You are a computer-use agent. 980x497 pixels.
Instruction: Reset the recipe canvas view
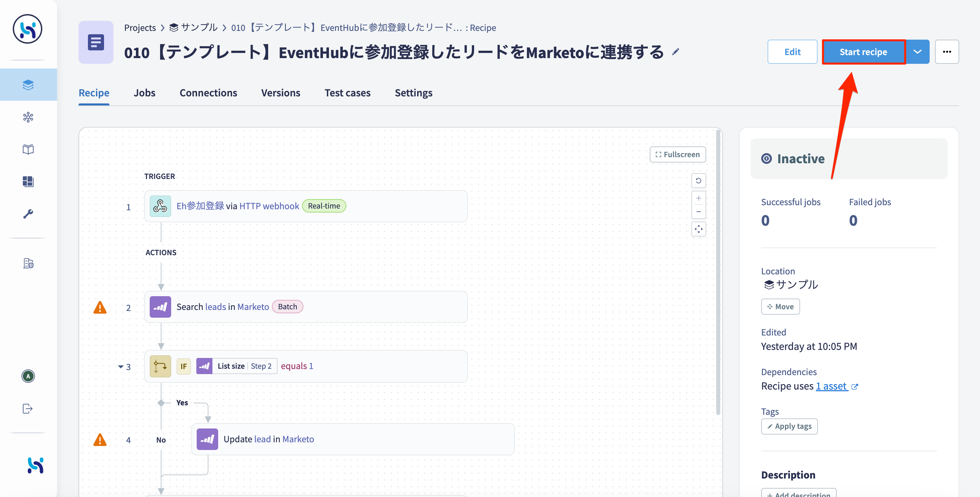698,180
